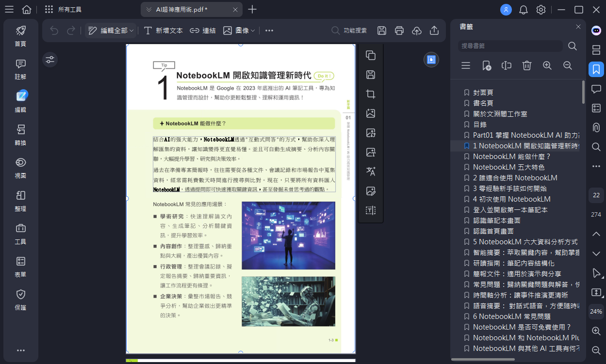Viewport: 606px width, 364px height.
Task: Click the zoom in bookmarks text icon
Action: 547,65
